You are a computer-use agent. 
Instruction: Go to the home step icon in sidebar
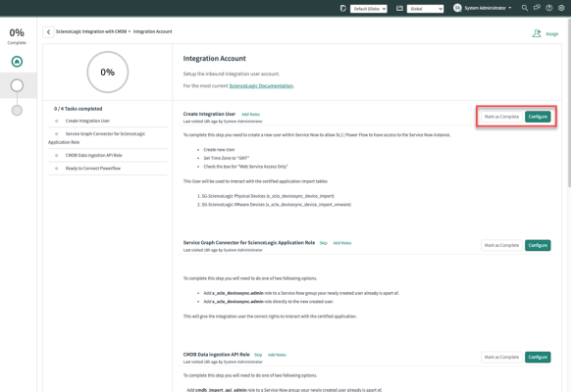click(x=17, y=62)
